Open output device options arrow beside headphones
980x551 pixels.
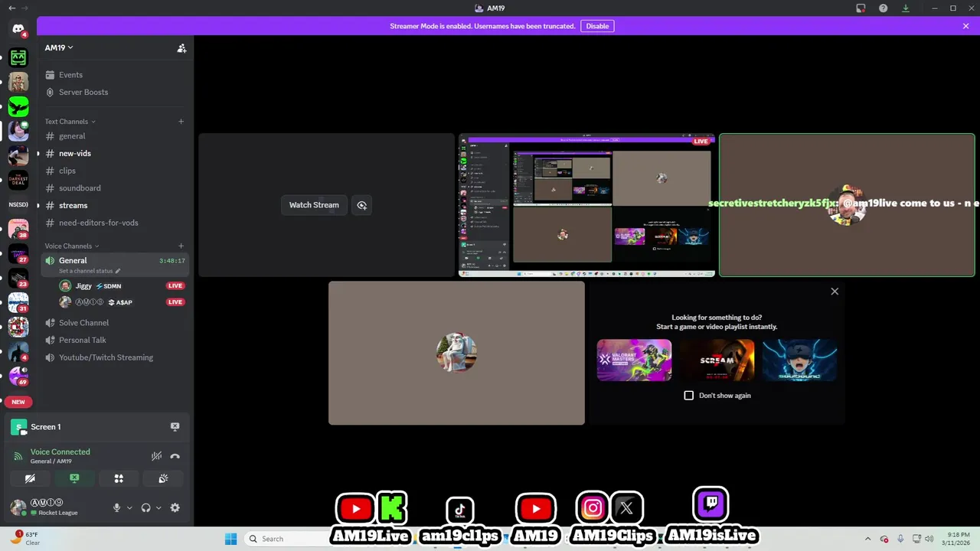[x=158, y=507]
